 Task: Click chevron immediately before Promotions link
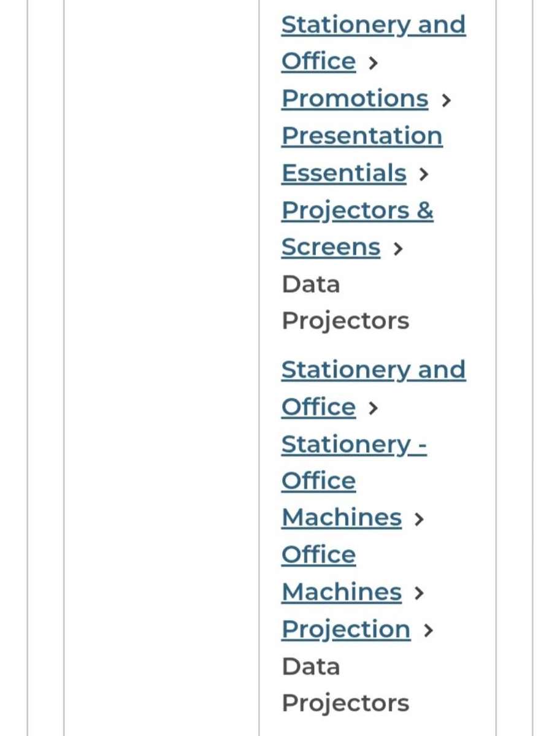click(373, 63)
